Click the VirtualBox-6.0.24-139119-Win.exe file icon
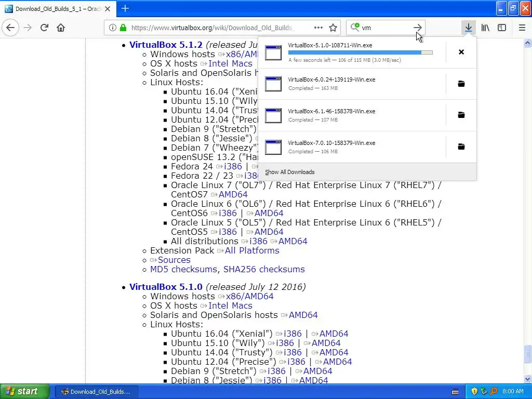 click(x=273, y=84)
